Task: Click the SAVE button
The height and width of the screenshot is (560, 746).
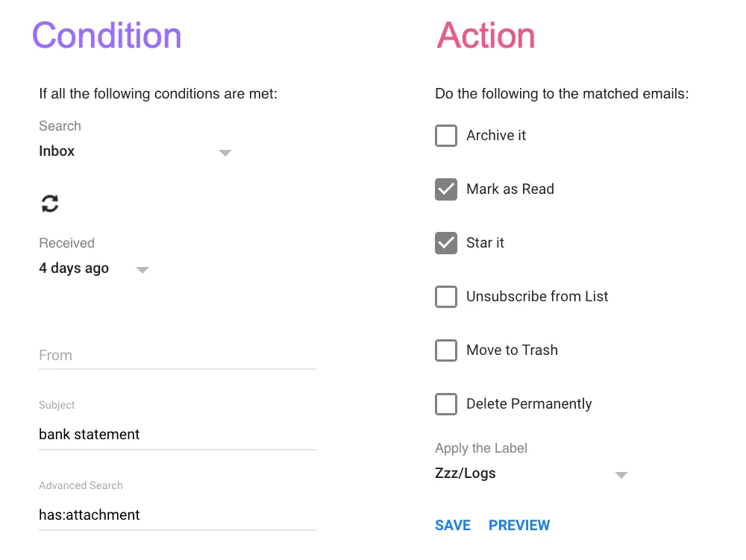Action: tap(453, 525)
